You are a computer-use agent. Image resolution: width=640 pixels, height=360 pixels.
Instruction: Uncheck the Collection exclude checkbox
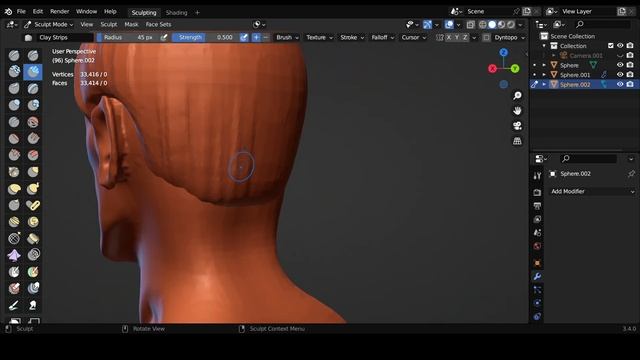pyautogui.click(x=611, y=45)
